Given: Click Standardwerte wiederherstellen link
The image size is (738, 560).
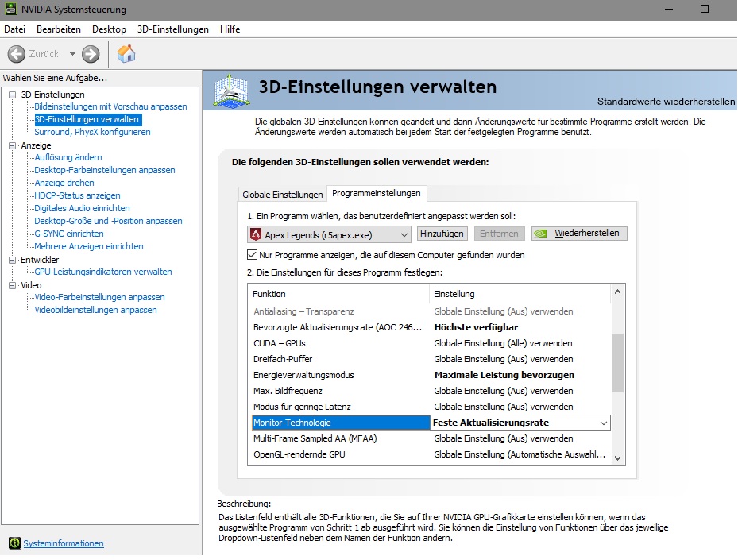Looking at the screenshot, I should tap(666, 102).
